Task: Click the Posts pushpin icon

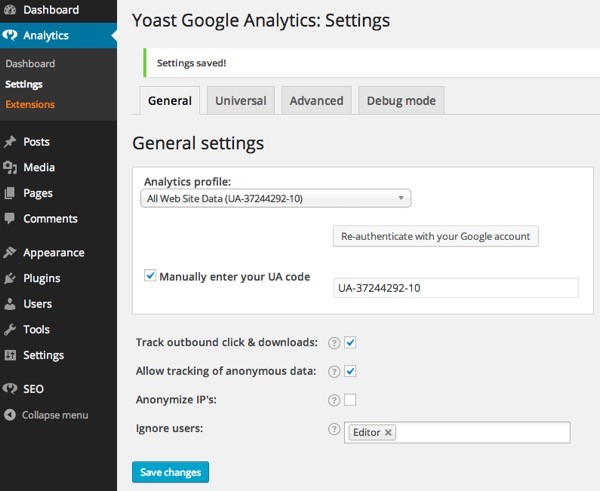Action: 10,142
